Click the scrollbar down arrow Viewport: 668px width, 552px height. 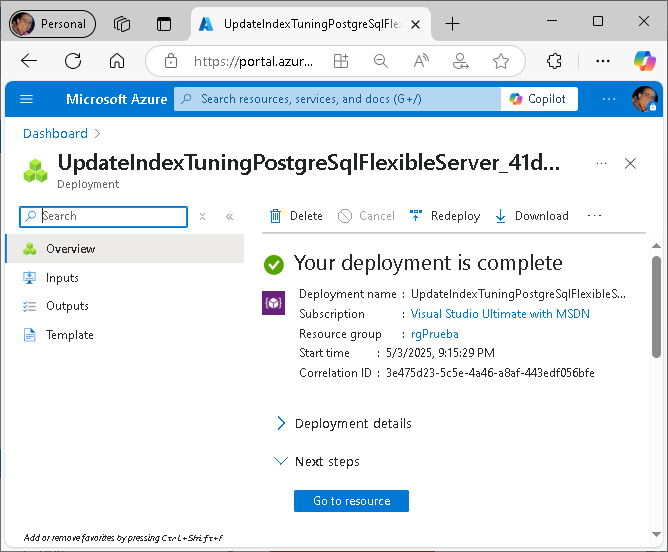tap(656, 534)
